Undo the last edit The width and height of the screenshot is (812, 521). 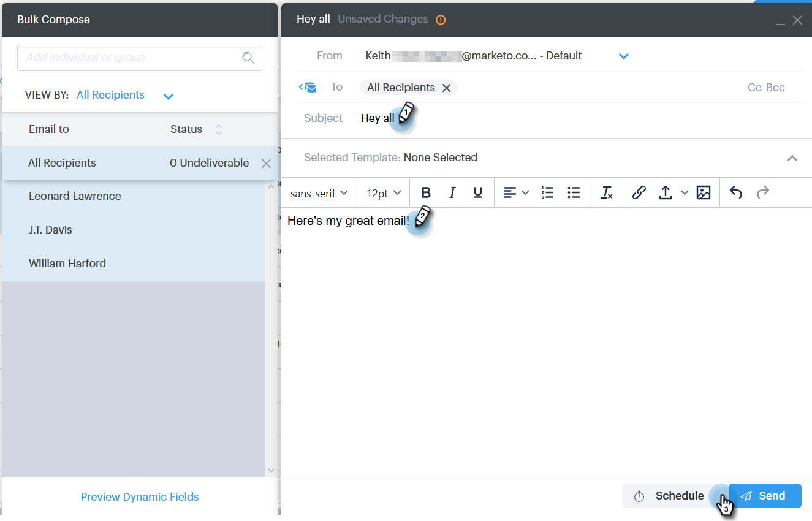[x=736, y=192]
